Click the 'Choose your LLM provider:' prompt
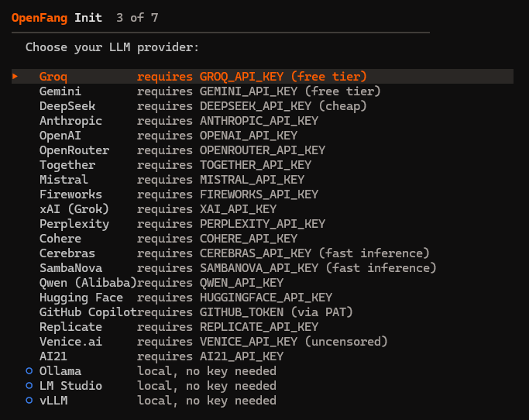 (112, 47)
